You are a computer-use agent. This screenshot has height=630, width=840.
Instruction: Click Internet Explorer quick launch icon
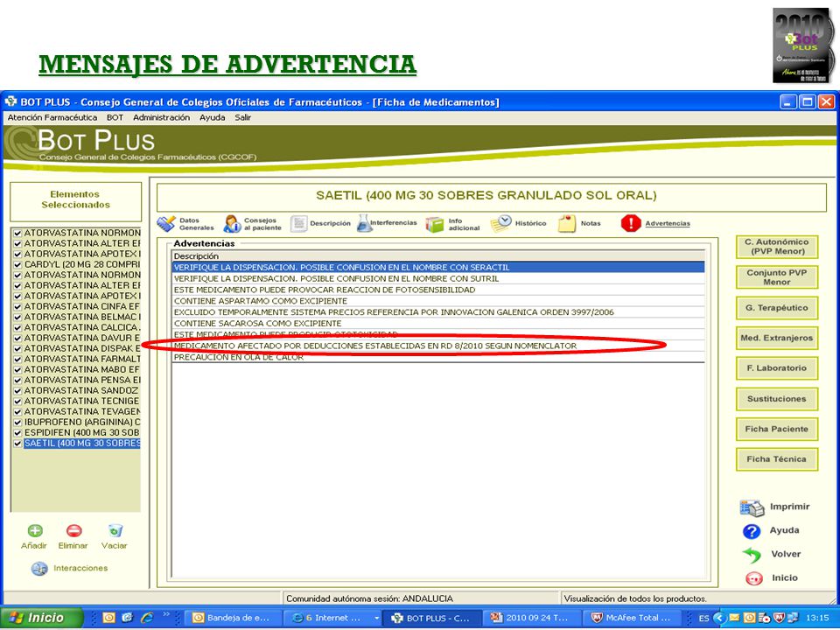(x=147, y=618)
